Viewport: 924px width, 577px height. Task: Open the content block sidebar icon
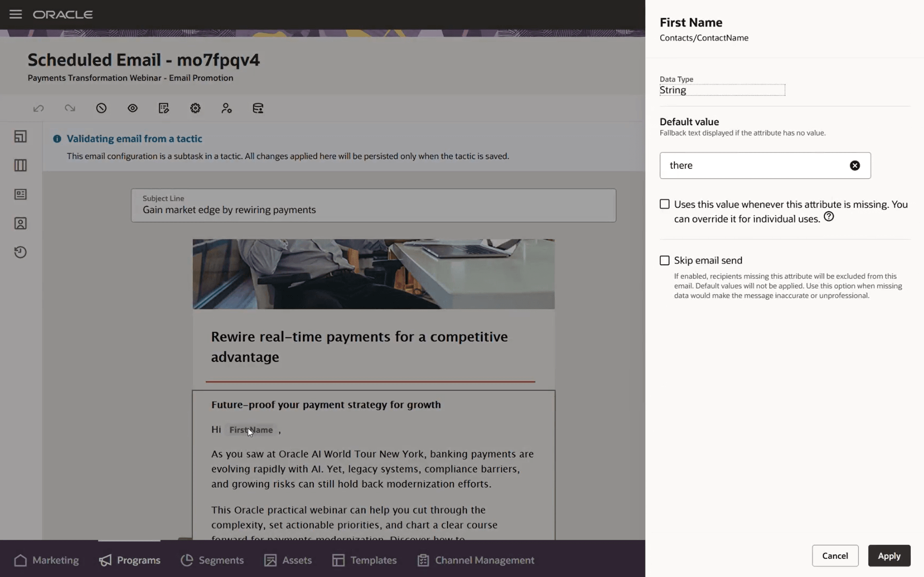[21, 194]
